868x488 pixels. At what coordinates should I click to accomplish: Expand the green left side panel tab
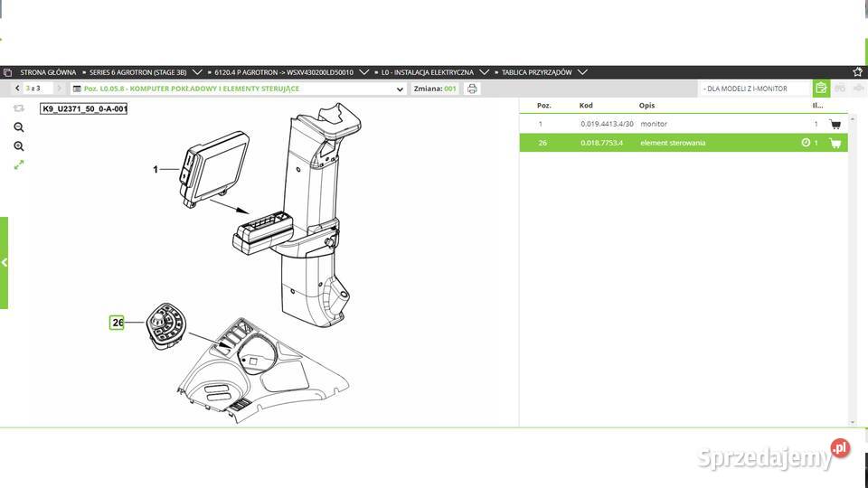[x=5, y=263]
